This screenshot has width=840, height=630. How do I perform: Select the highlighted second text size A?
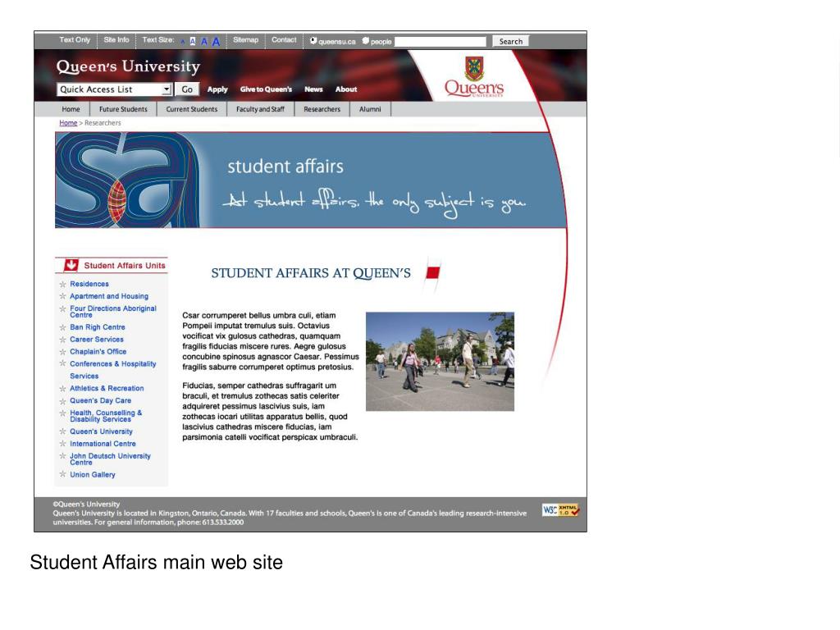[x=192, y=41]
